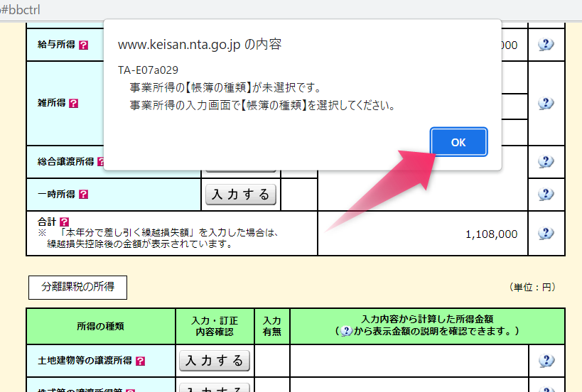The image size is (582, 392).
Task: Open help icon next to 合計 label
Action: (x=64, y=222)
